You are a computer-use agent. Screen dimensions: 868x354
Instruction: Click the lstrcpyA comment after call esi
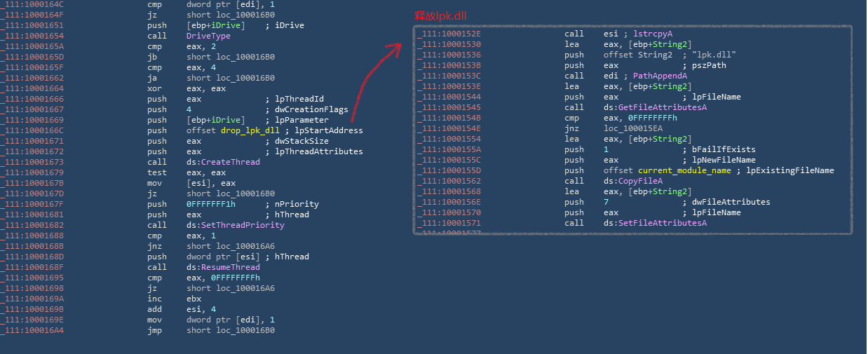[x=652, y=34]
